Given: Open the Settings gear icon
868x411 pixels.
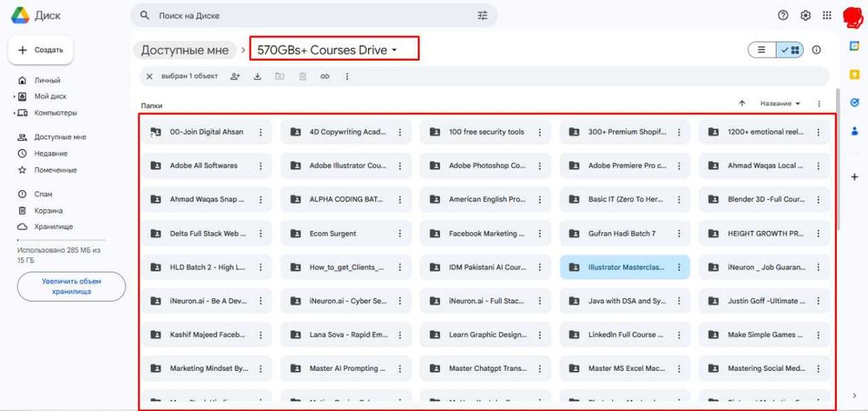Looking at the screenshot, I should pos(806,16).
